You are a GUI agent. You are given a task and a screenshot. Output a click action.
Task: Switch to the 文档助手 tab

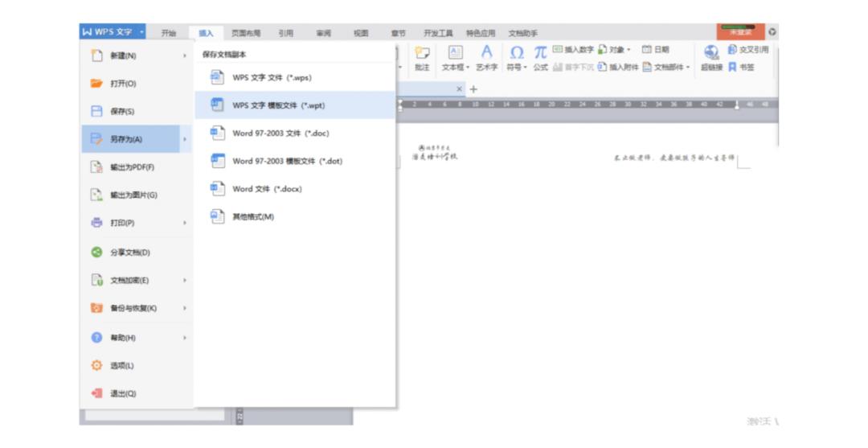tap(523, 33)
